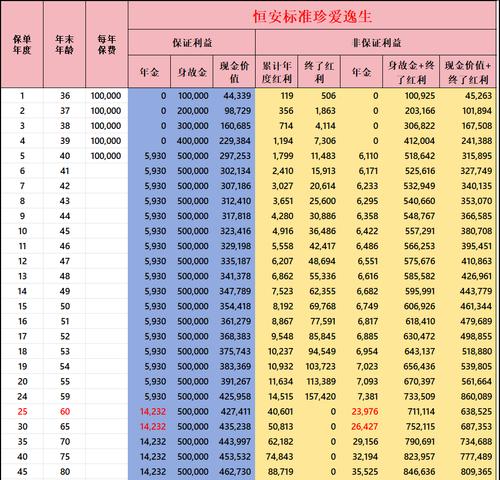Select the cell showing 4,916
The width and height of the screenshot is (500, 480).
point(283,231)
